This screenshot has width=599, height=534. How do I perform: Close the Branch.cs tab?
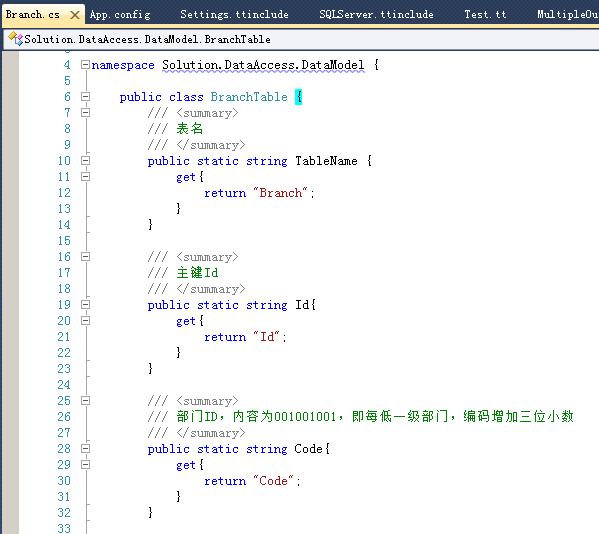point(75,15)
